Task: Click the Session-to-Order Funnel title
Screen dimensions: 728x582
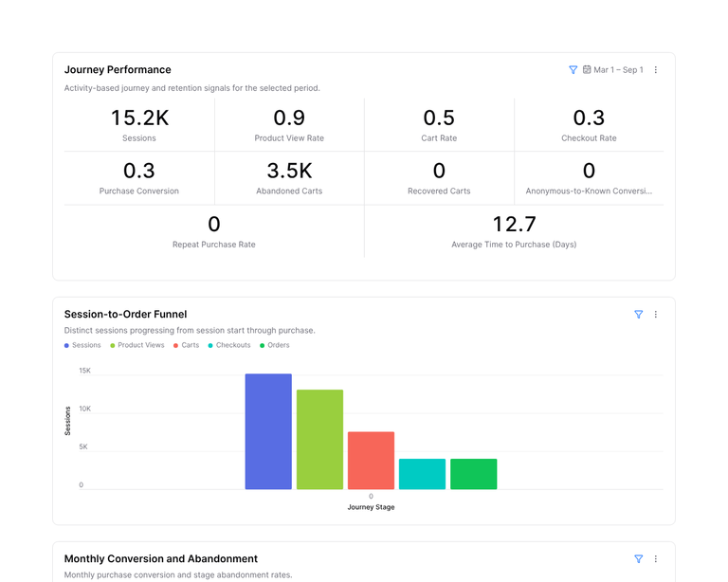Action: click(125, 314)
